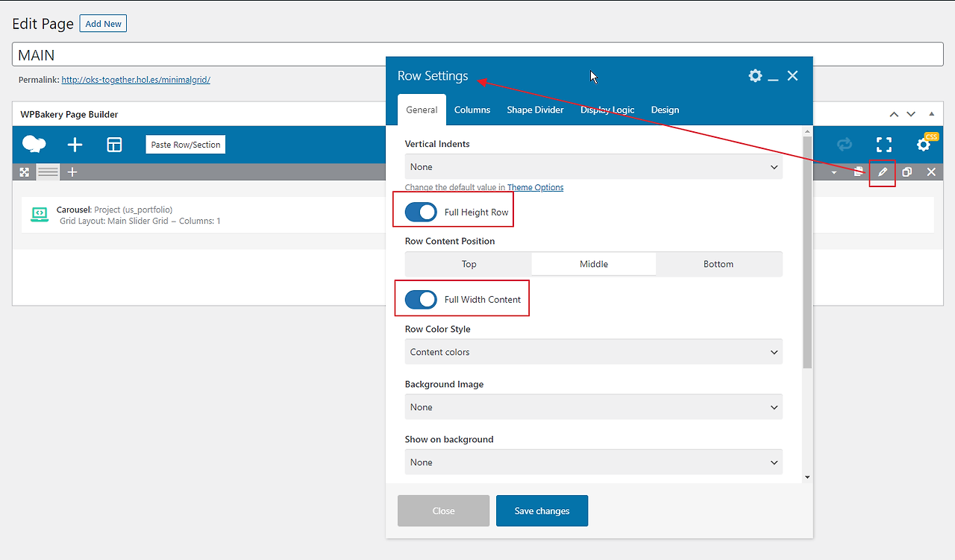Add a new element with the large plus icon
955x560 pixels.
[75, 145]
